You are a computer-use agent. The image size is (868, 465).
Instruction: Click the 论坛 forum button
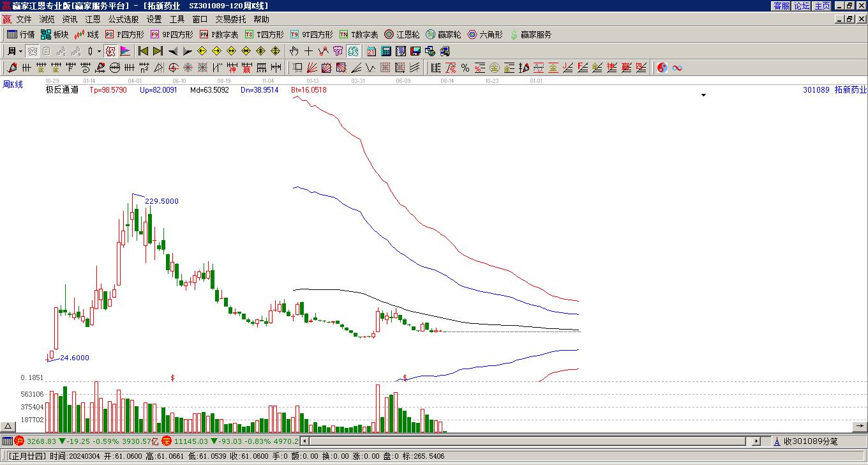(802, 6)
